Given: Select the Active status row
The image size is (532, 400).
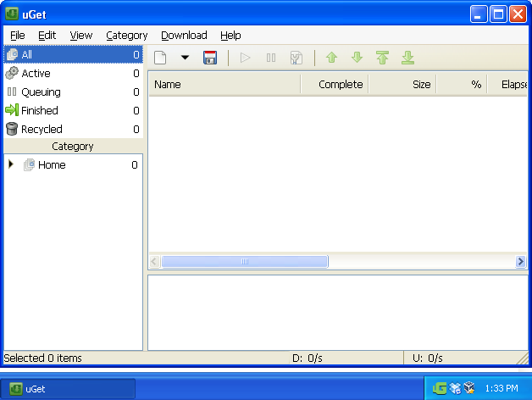Looking at the screenshot, I should click(74, 73).
